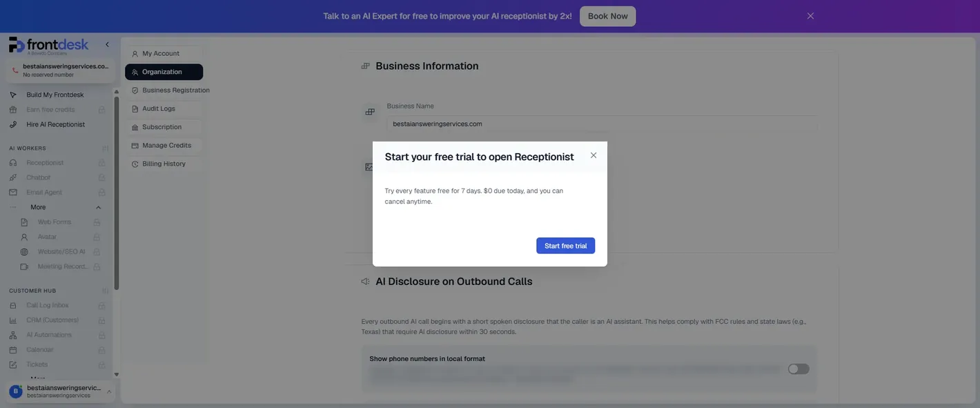Open the frontdesk logo home link
Viewport: 980px width, 408px height.
click(48, 46)
